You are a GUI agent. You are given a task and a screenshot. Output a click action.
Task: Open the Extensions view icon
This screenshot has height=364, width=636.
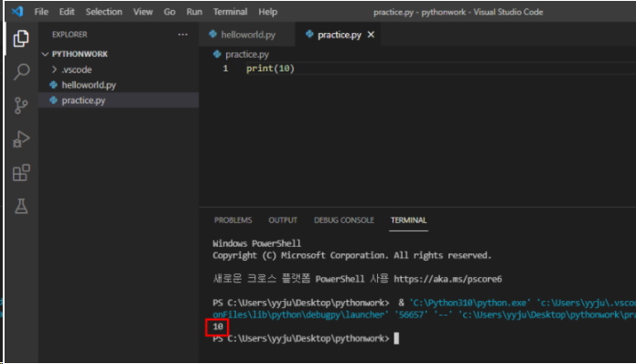pyautogui.click(x=21, y=173)
